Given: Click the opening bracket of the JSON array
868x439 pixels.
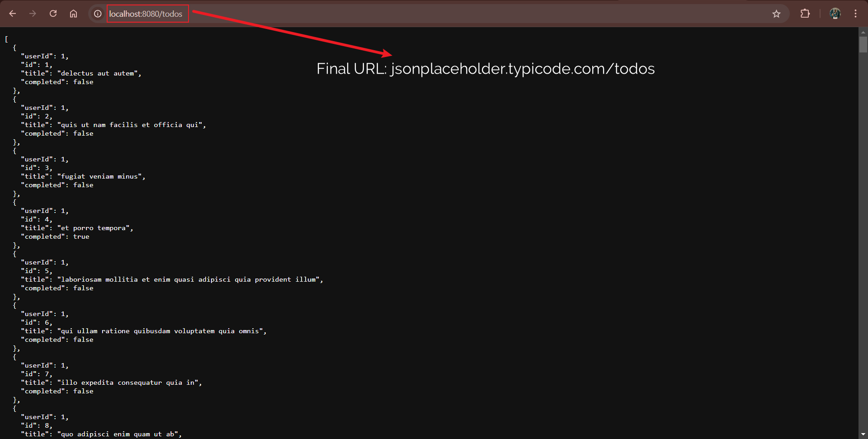Looking at the screenshot, I should click(6, 39).
